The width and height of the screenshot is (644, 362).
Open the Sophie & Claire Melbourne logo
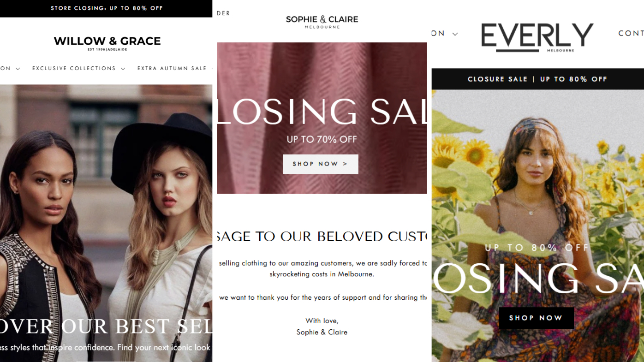click(x=322, y=22)
